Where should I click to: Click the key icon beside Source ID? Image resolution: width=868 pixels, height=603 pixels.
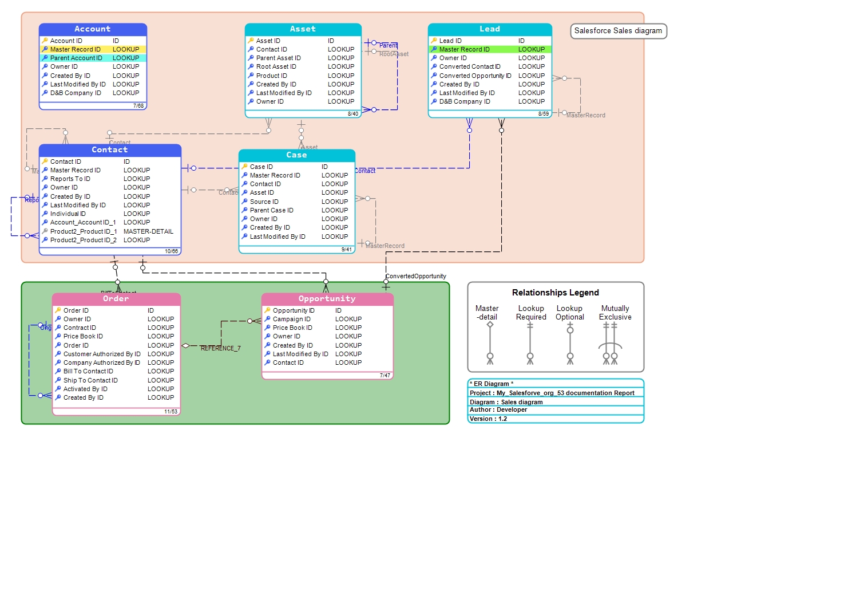(244, 202)
